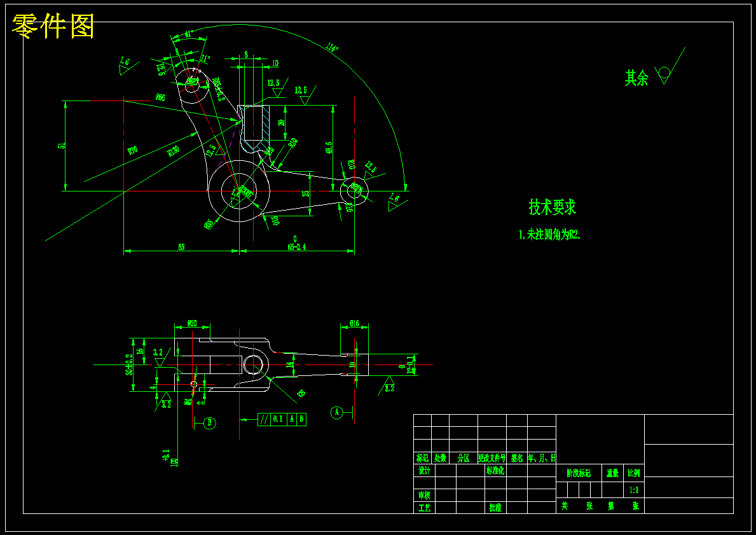The height and width of the screenshot is (535, 756).
Task: Click the 设计 row label
Action: point(424,470)
